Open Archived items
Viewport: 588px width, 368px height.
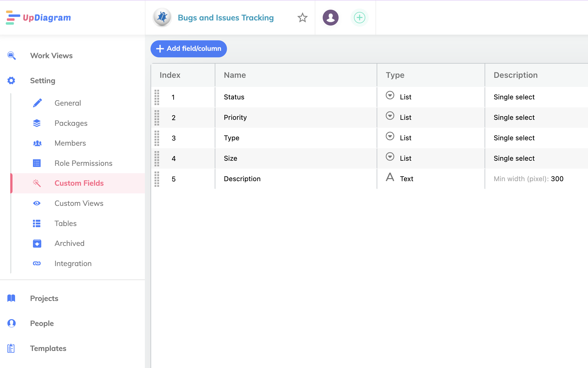coord(70,243)
